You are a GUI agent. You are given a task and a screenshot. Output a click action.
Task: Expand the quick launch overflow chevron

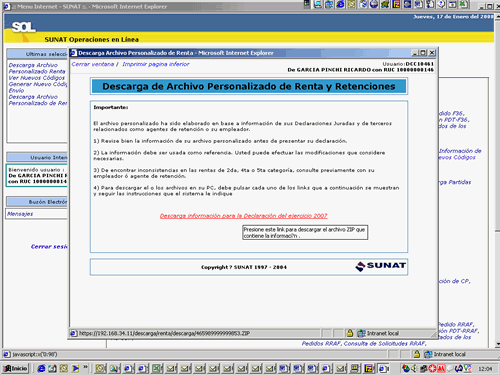point(86,367)
